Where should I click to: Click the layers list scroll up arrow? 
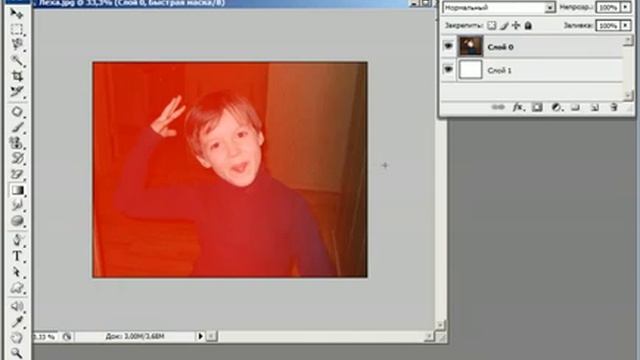point(628,40)
